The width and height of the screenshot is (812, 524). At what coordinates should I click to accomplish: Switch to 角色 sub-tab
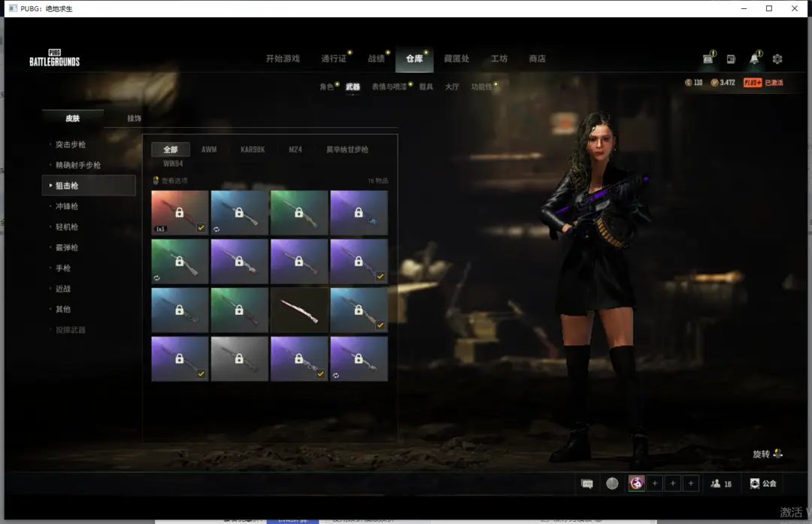(326, 86)
